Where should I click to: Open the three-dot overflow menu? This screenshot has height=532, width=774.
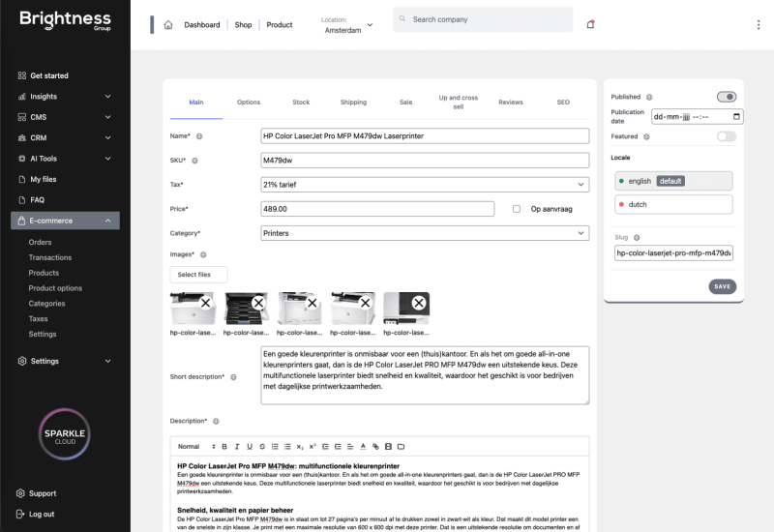[x=759, y=25]
